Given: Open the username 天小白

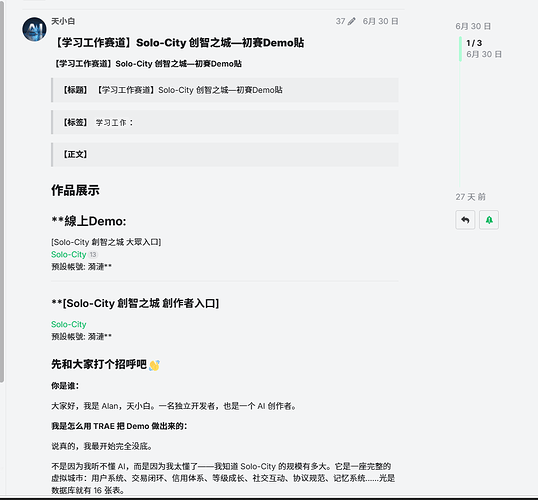Looking at the screenshot, I should [x=63, y=21].
